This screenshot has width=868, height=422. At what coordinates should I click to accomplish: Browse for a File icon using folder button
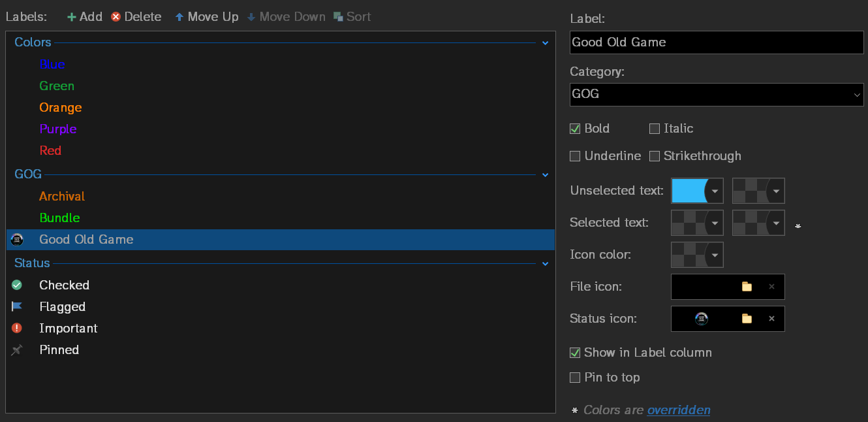747,286
